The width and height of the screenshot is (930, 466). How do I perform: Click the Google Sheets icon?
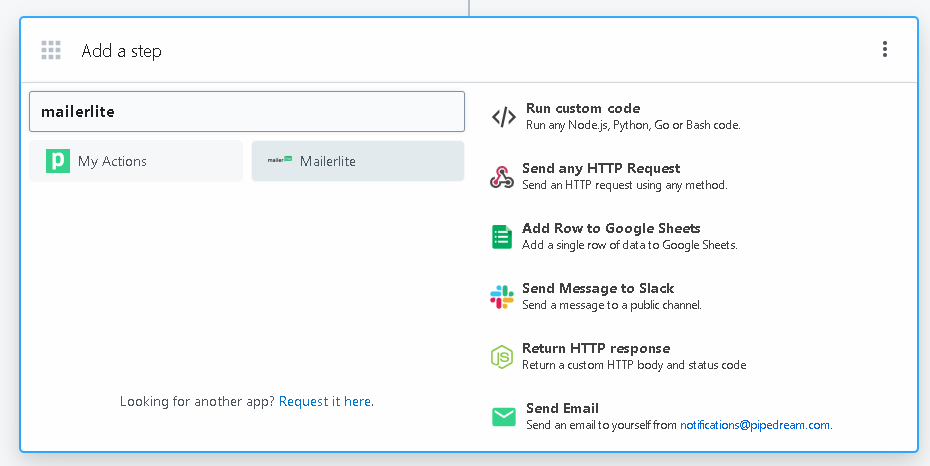click(502, 237)
